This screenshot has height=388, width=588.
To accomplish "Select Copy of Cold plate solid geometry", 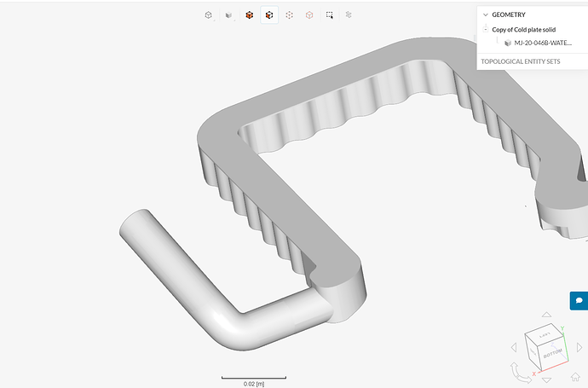I will click(x=523, y=29).
